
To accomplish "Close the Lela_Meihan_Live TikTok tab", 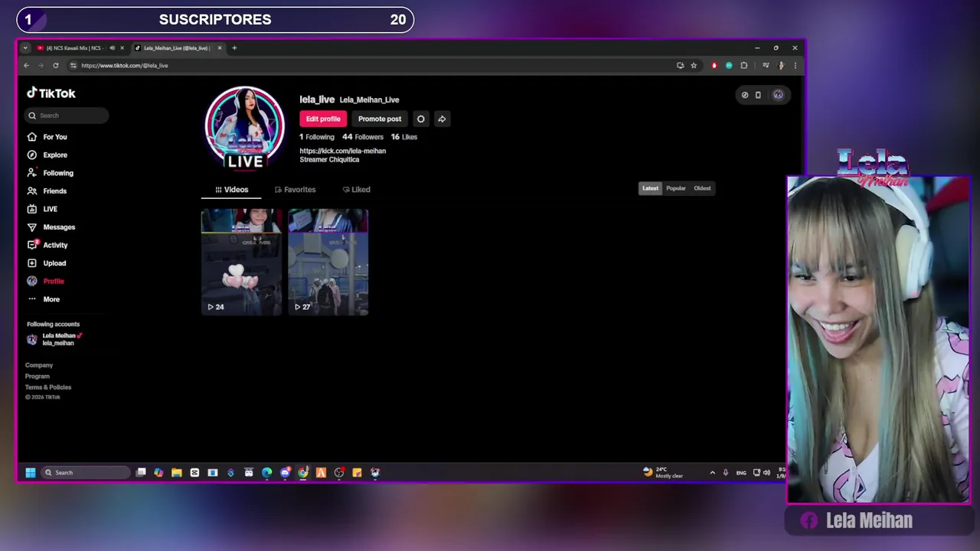I will [220, 48].
